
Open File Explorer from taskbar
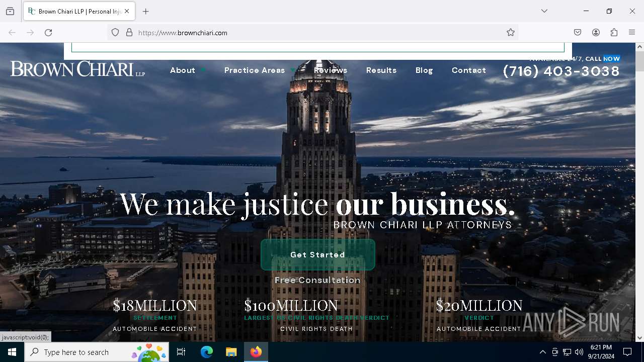pyautogui.click(x=231, y=352)
